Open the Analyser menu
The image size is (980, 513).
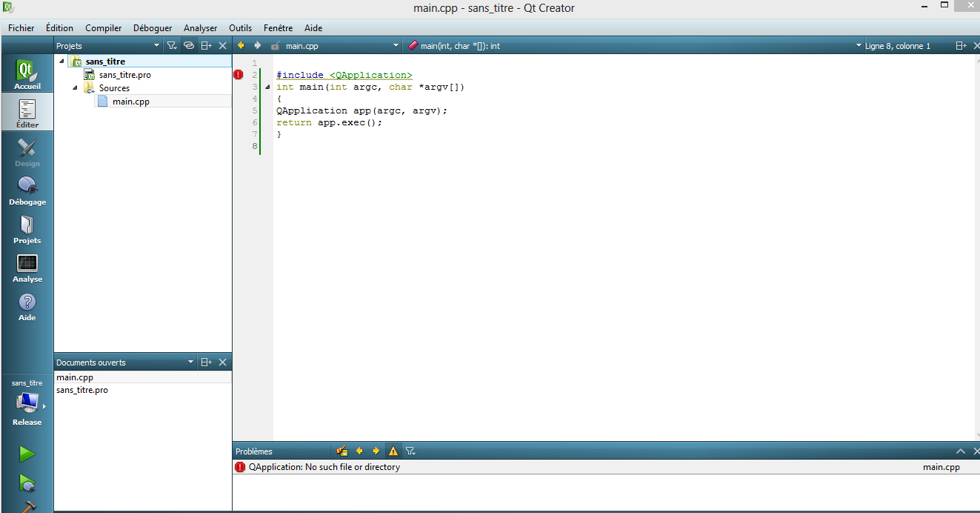pos(201,28)
